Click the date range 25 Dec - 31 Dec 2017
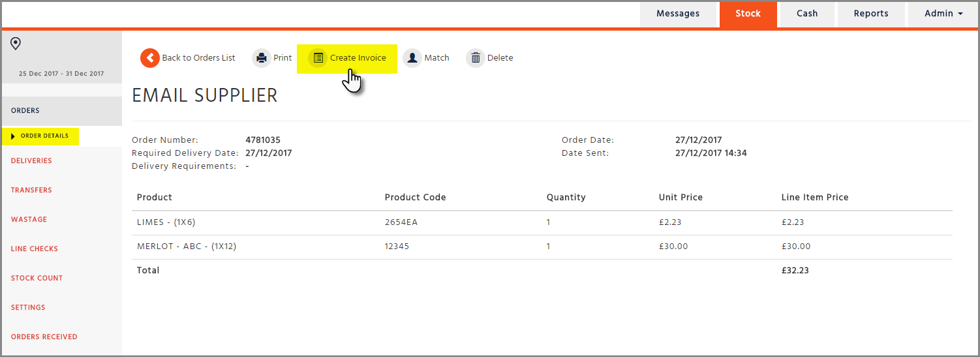The image size is (980, 358). pos(61,74)
